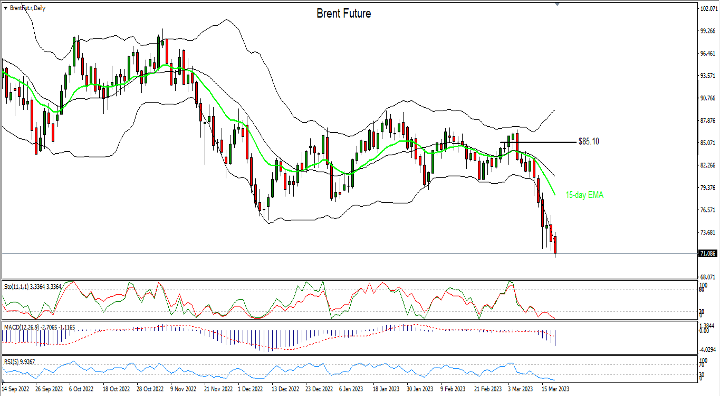Click the 14 Sep 2022 date label
Image resolution: width=720 pixels, height=396 pixels.
click(15, 389)
